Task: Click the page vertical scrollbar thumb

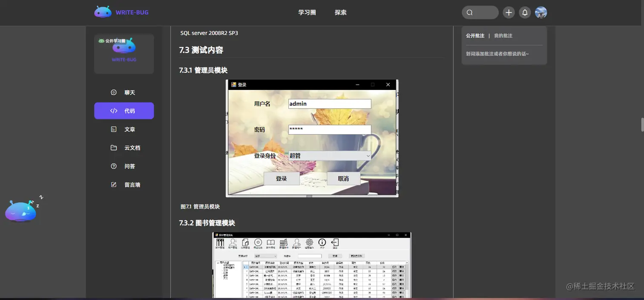Action: tap(642, 125)
